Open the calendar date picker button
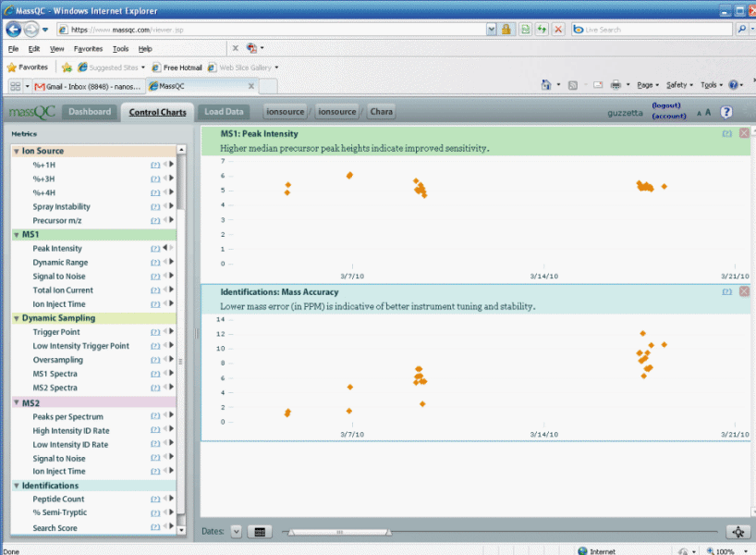 260,532
